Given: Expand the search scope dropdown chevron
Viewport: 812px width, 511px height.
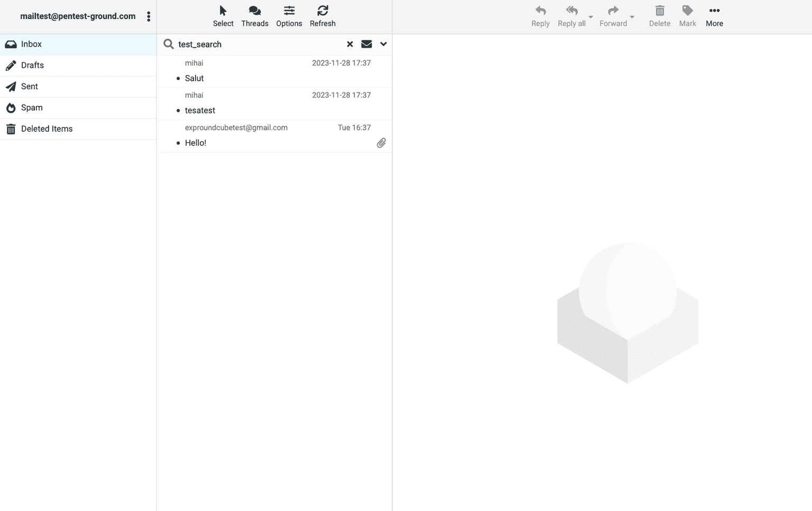Looking at the screenshot, I should pyautogui.click(x=383, y=44).
